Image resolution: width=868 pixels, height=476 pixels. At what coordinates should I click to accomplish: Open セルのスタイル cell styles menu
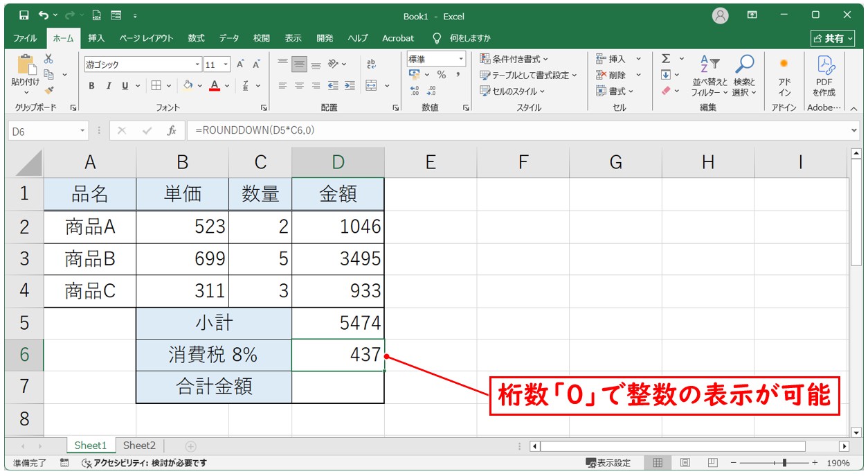click(512, 91)
